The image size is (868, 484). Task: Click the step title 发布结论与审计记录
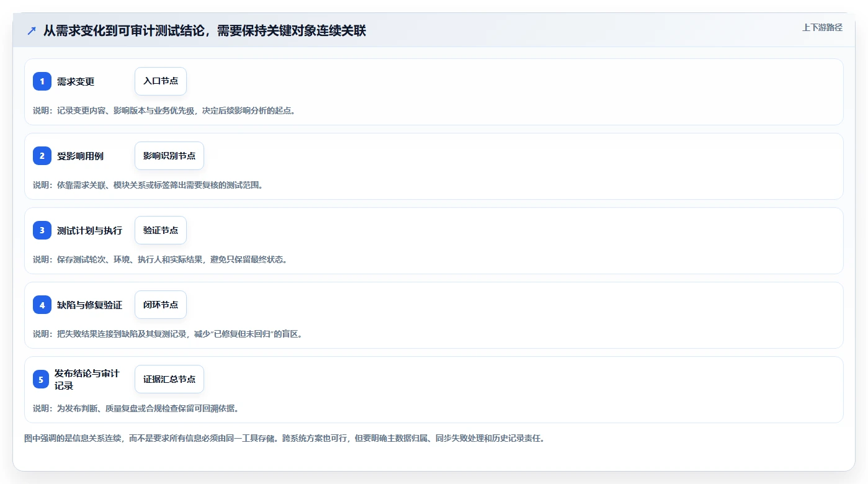87,379
